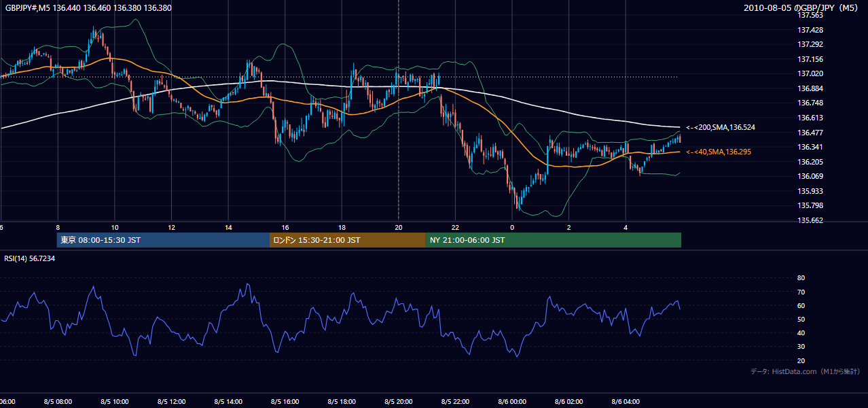Click the 135.933 price axis label

[810, 191]
